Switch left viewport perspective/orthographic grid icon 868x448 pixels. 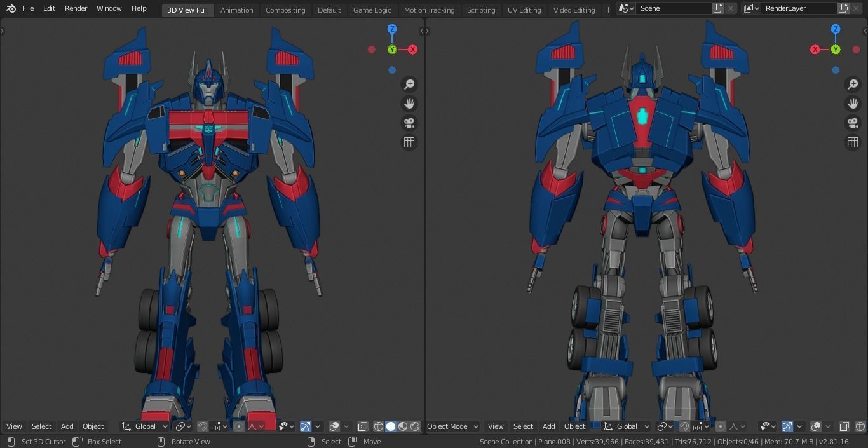409,142
